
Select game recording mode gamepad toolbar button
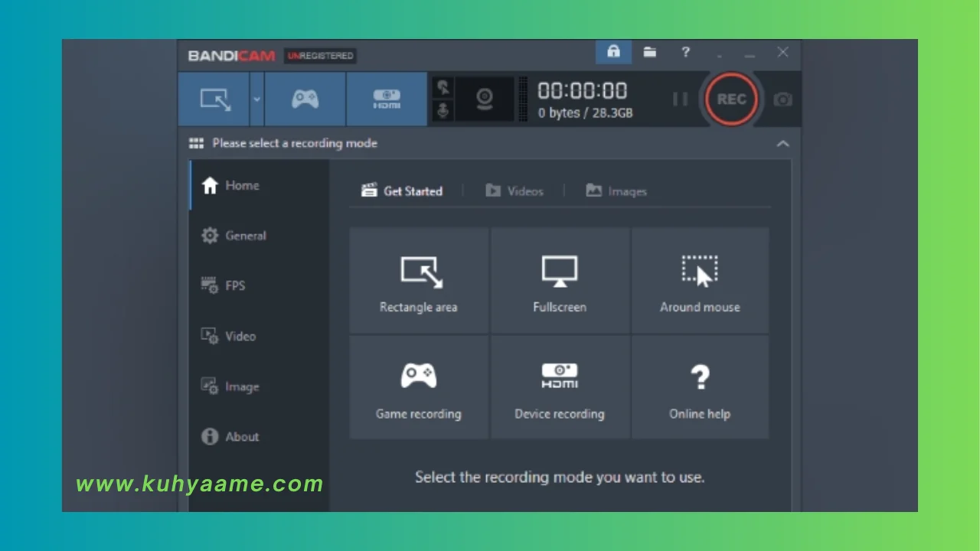[x=305, y=99]
